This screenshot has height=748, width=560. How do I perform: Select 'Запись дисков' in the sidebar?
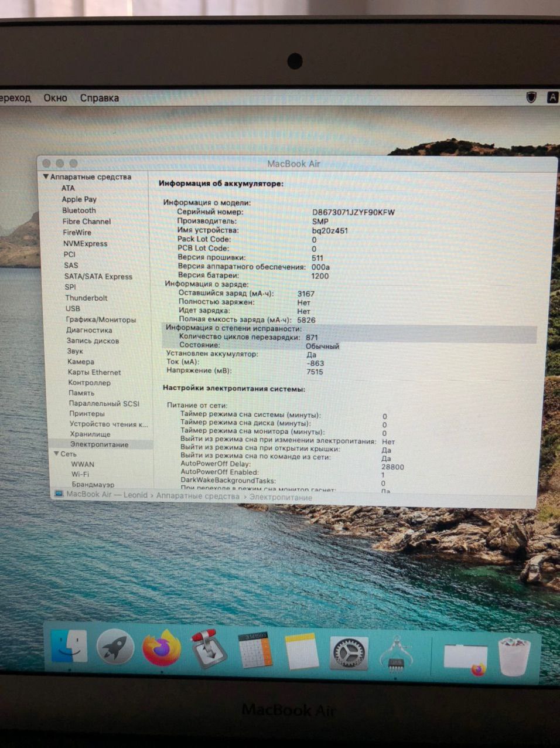[x=93, y=341]
